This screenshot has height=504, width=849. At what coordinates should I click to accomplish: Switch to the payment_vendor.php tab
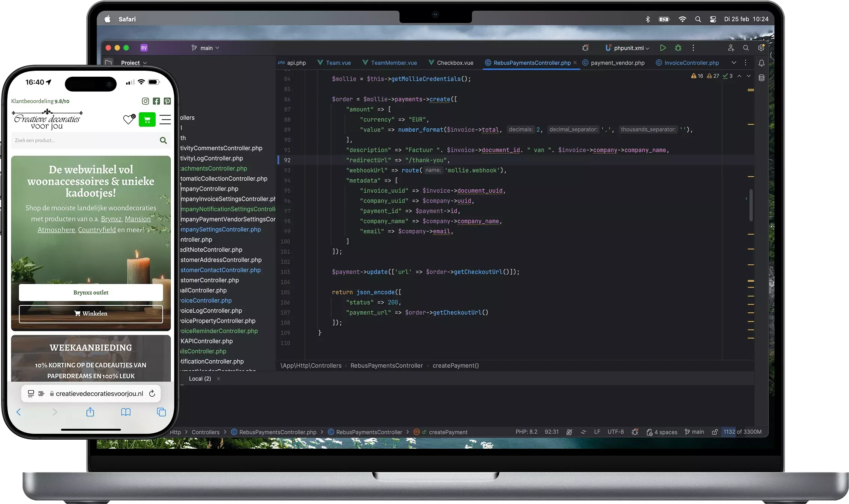click(614, 63)
